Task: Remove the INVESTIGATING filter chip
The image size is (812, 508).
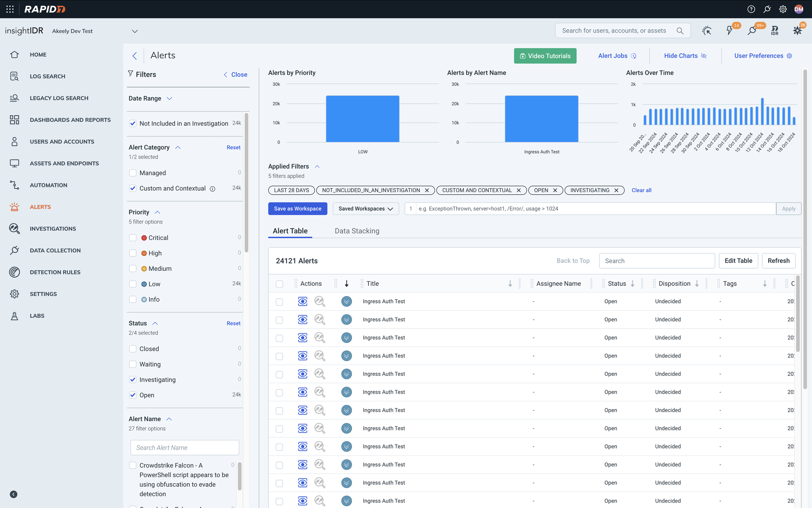Action: pyautogui.click(x=616, y=190)
